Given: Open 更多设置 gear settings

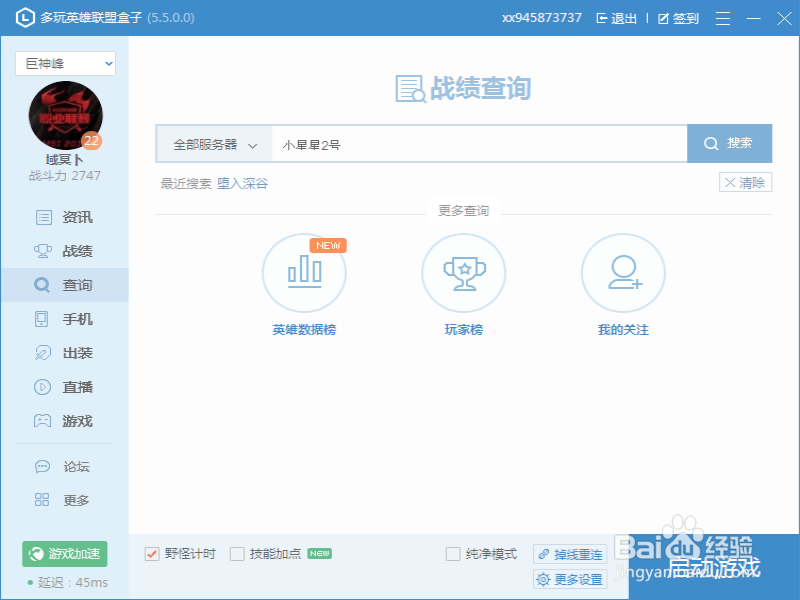Looking at the screenshot, I should point(570,579).
